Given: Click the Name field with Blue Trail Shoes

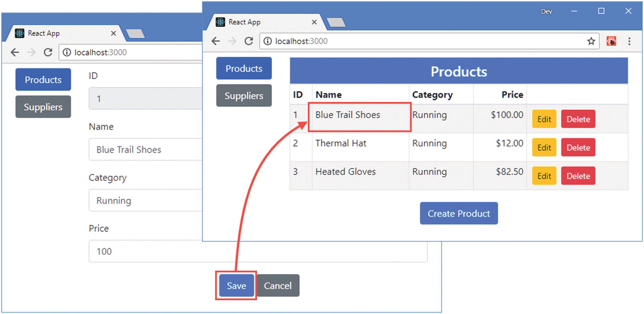Looking at the screenshot, I should click(x=146, y=150).
